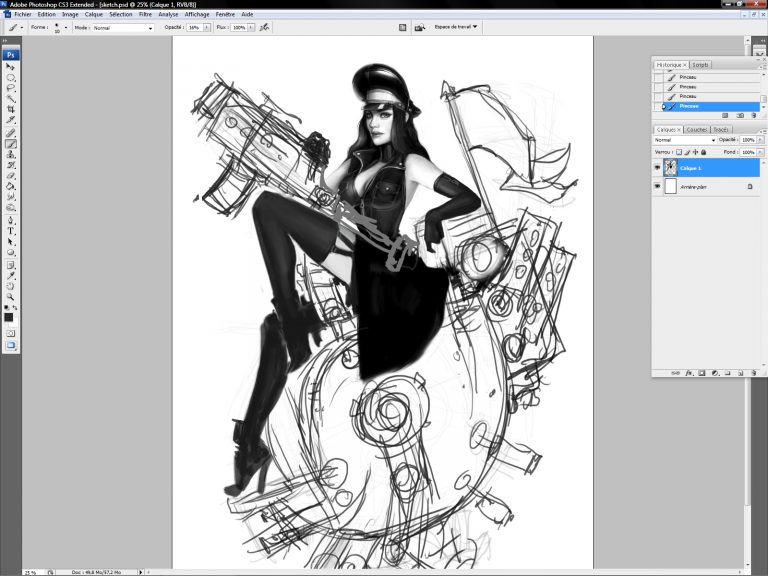Reset default foreground and background colors
This screenshot has width=768, height=576.
[6, 308]
